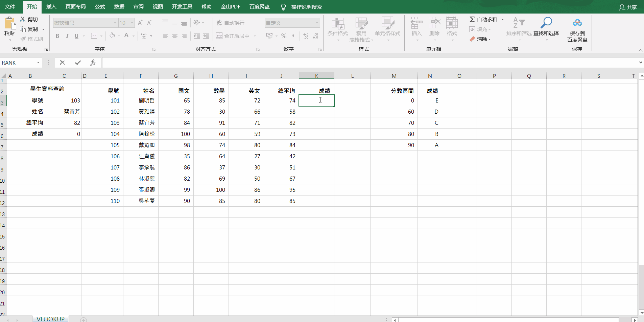Click the Paste (粘贴) icon
Screen dimensions: 644x322
(9, 23)
